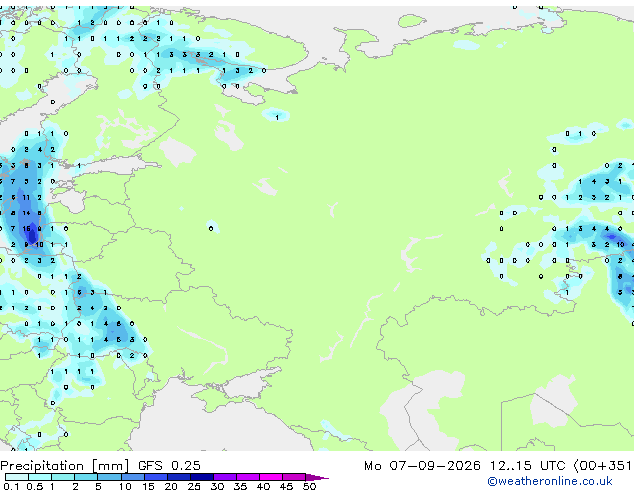Click the legend number 25 label
634x490 pixels.
click(x=194, y=486)
